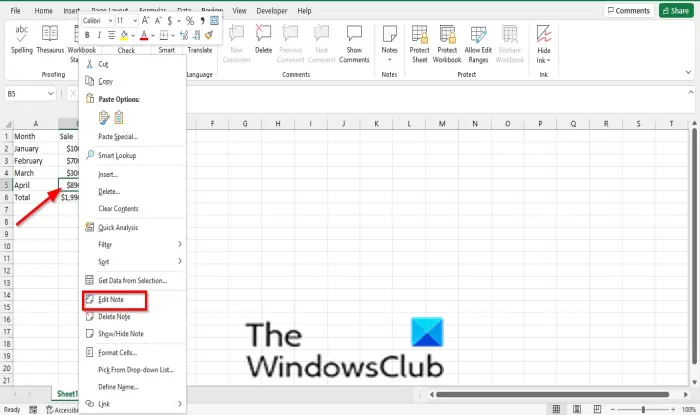700x415 pixels.
Task: Apply borders from the mini toolbar
Action: 164,35
